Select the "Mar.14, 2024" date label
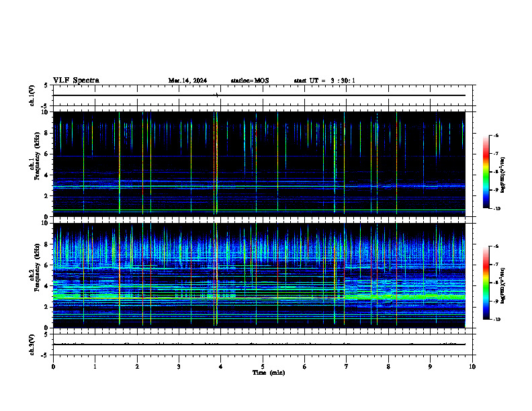This screenshot has width=532, height=411. [187, 81]
